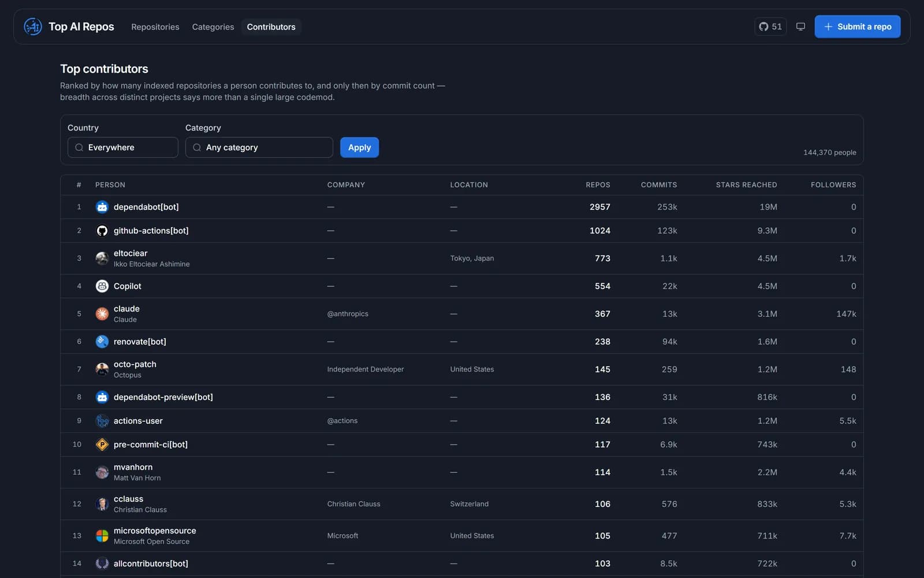Click the Submit a repo button
Screen dimensions: 924x578
tap(858, 27)
